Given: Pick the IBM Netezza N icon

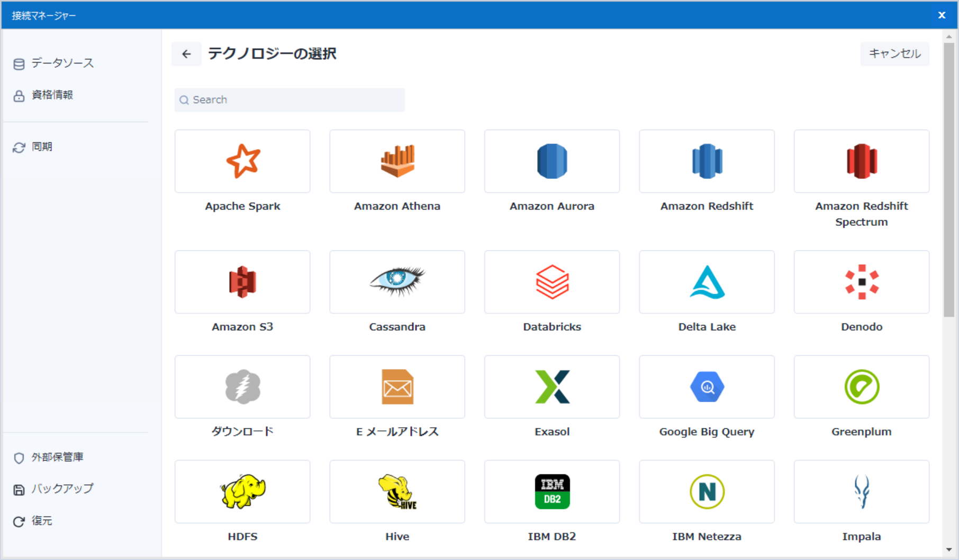Looking at the screenshot, I should 707,491.
